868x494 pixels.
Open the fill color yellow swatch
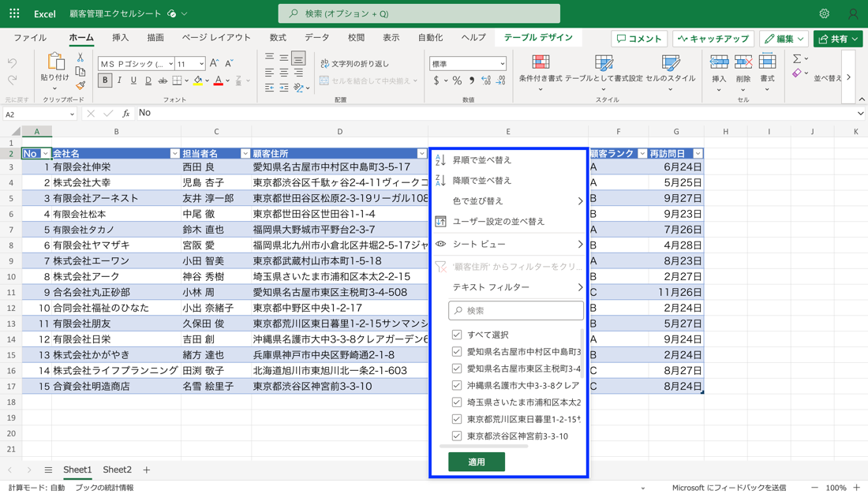tap(197, 80)
